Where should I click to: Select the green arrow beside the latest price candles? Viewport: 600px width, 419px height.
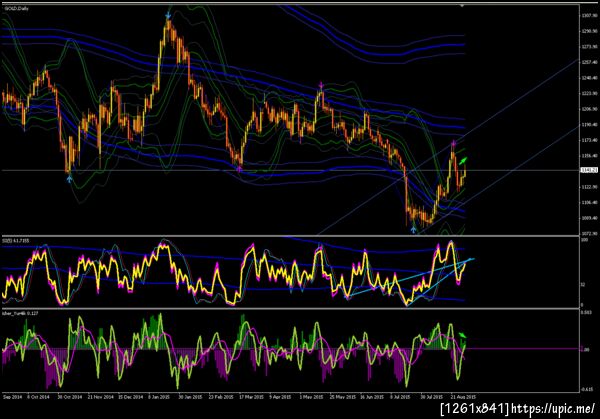pyautogui.click(x=463, y=161)
